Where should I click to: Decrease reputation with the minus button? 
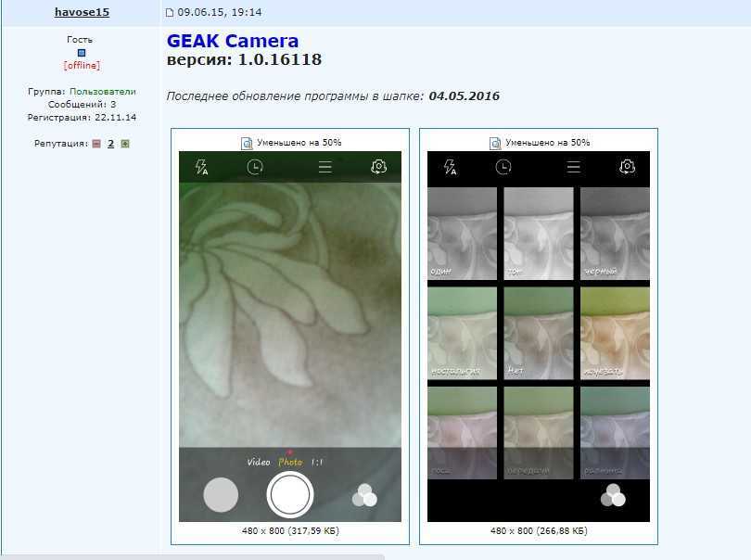tap(95, 144)
